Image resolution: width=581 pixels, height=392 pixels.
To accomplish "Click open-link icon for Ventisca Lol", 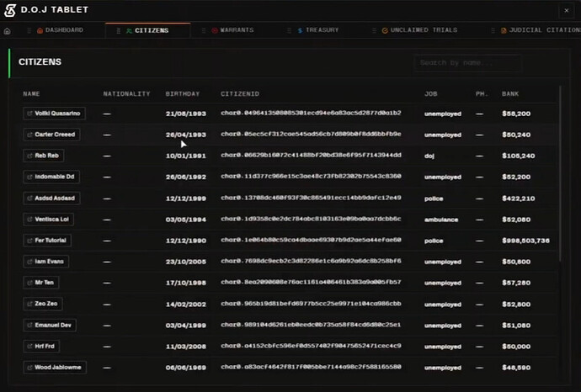I will point(30,220).
